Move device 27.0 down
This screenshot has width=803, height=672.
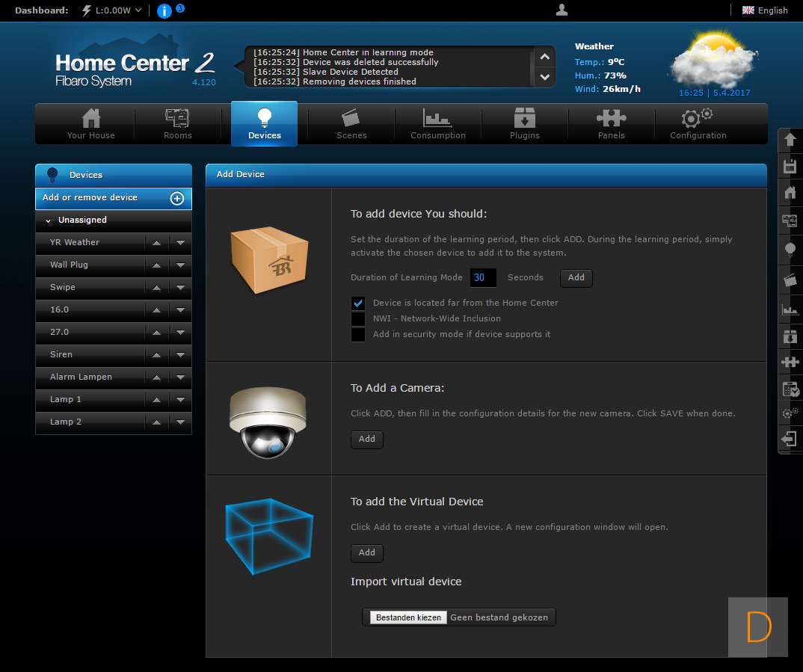click(180, 333)
